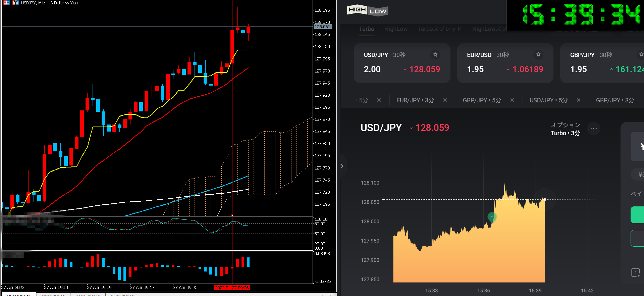Toggle the EUR/USD 30秒 favorite star

click(x=538, y=54)
